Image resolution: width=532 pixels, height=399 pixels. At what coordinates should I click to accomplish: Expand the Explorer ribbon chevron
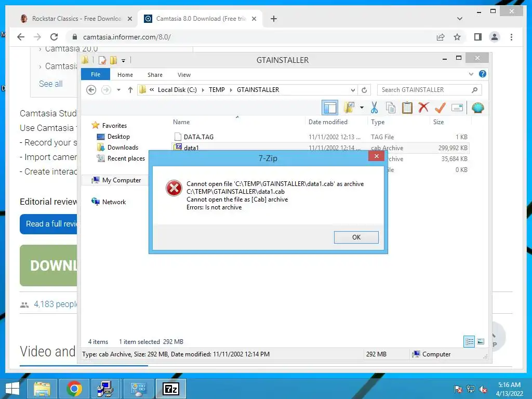pos(471,74)
